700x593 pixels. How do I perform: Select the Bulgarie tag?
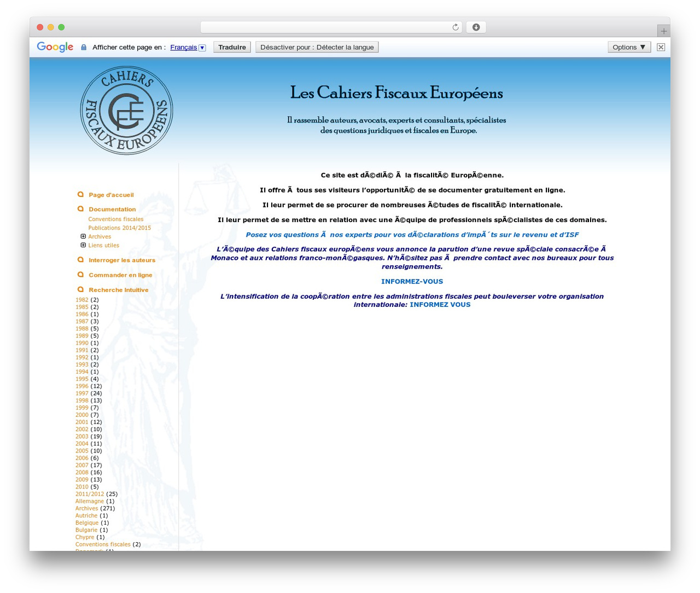(x=86, y=530)
